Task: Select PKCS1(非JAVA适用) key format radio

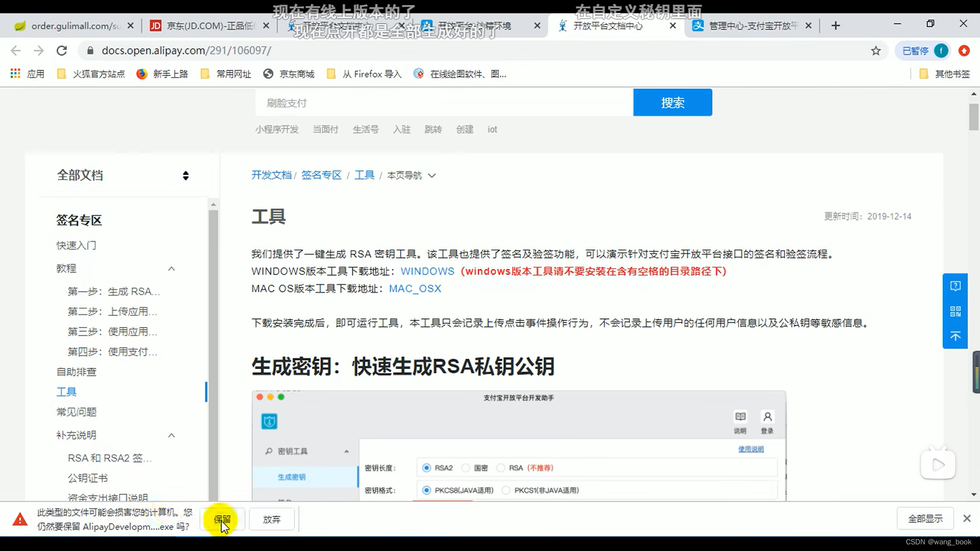Action: pyautogui.click(x=506, y=490)
